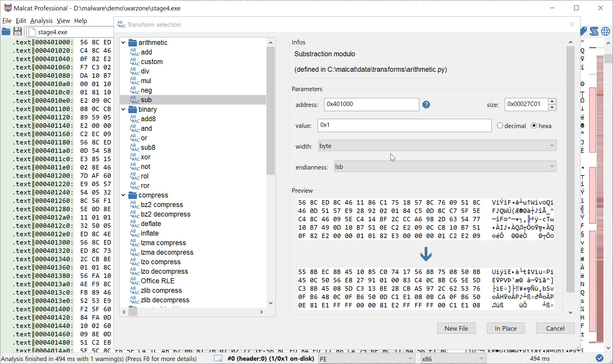
Task: Open the Analysis menu
Action: 42,20
